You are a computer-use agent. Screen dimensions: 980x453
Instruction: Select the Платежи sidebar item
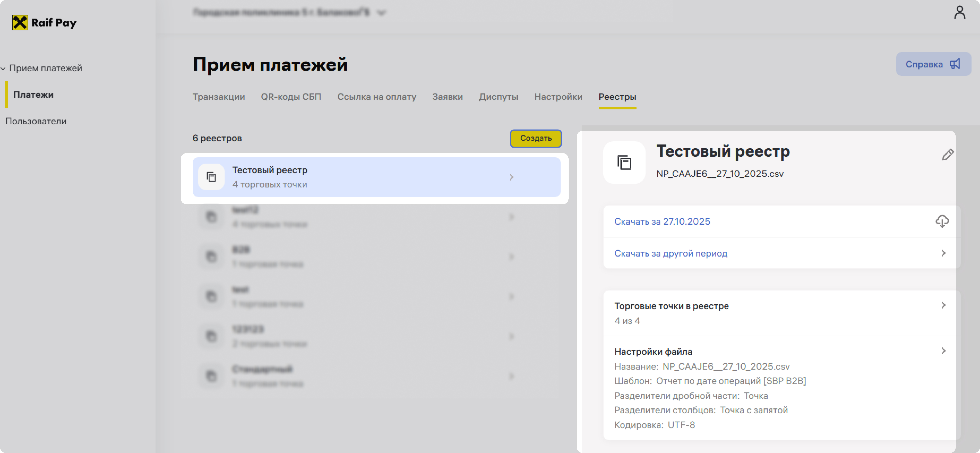[x=33, y=94]
